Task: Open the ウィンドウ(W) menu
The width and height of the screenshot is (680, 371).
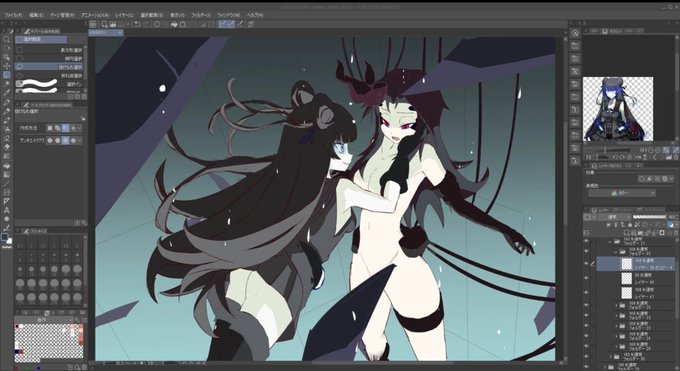Action: tap(229, 15)
